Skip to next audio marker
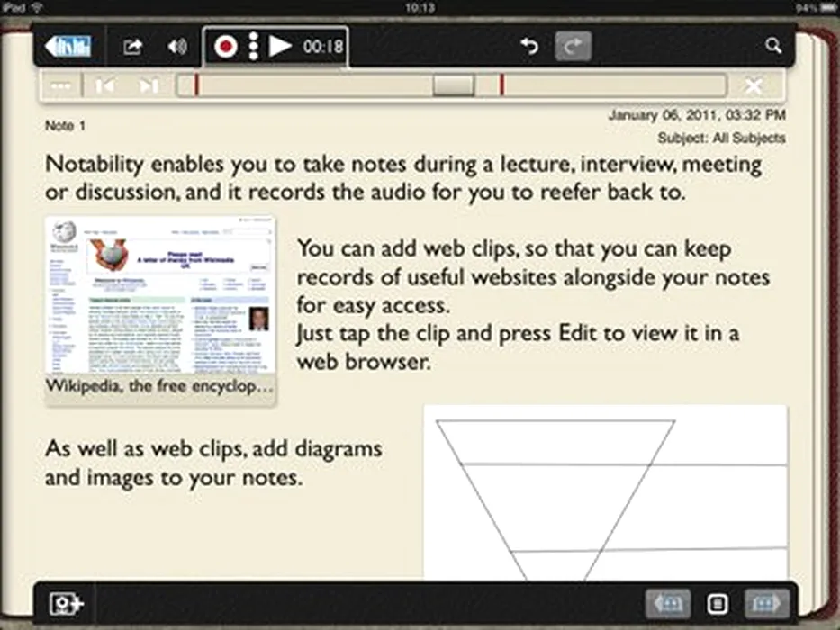The image size is (840, 630). (149, 85)
